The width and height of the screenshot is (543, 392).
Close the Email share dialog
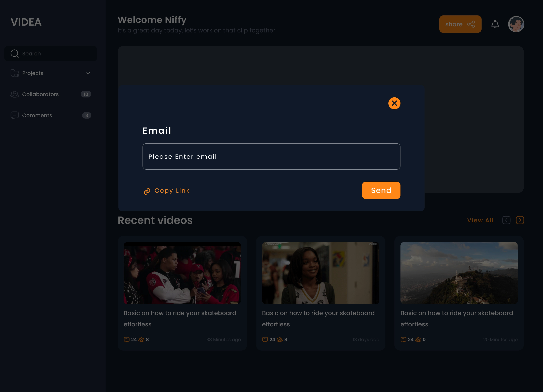click(394, 103)
